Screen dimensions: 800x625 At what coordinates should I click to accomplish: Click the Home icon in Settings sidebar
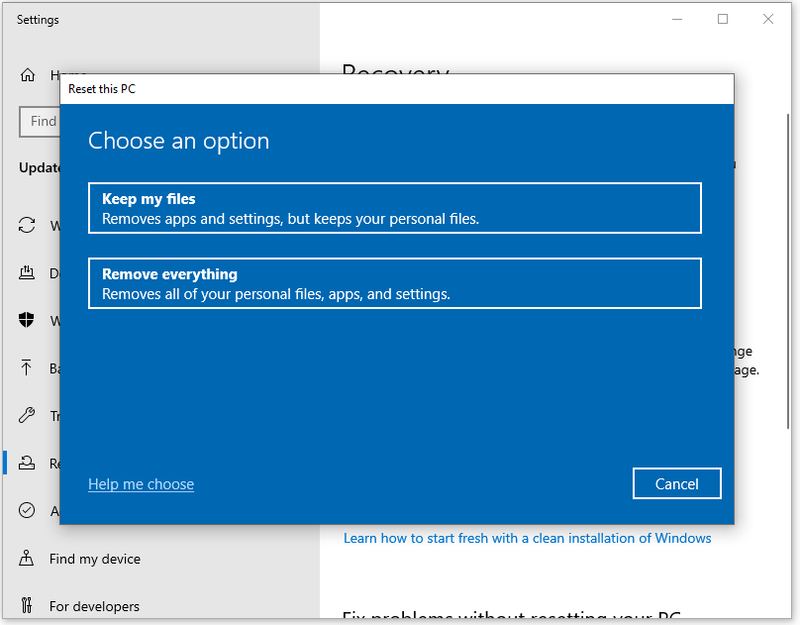(x=28, y=75)
